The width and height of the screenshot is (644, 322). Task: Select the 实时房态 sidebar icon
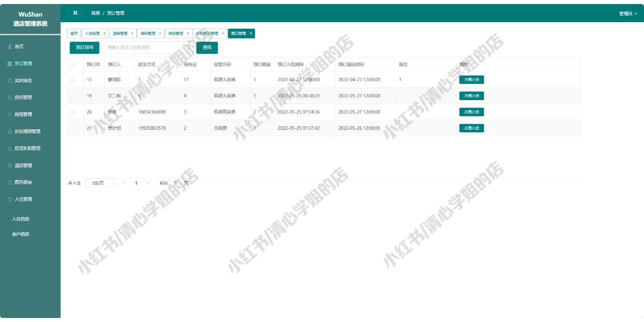click(x=11, y=80)
